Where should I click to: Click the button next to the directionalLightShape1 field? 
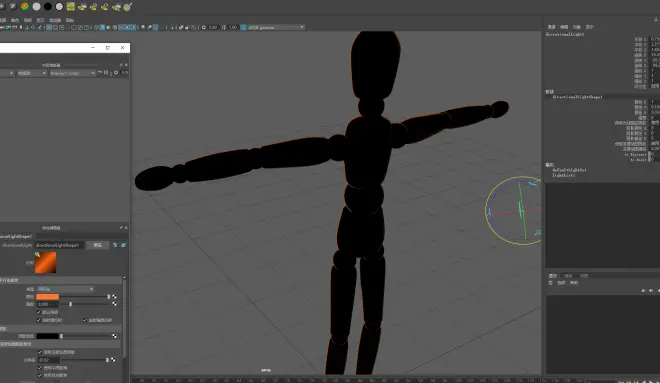(98, 245)
